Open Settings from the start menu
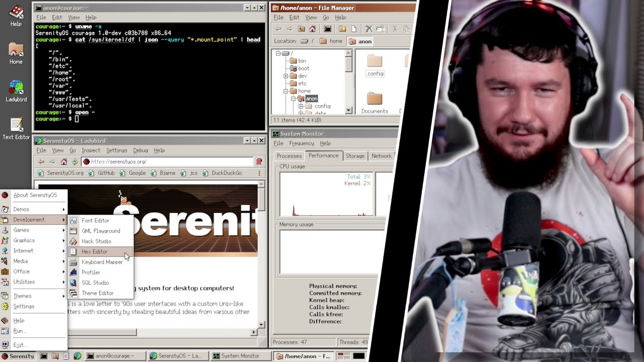644x362 pixels. 34,306
